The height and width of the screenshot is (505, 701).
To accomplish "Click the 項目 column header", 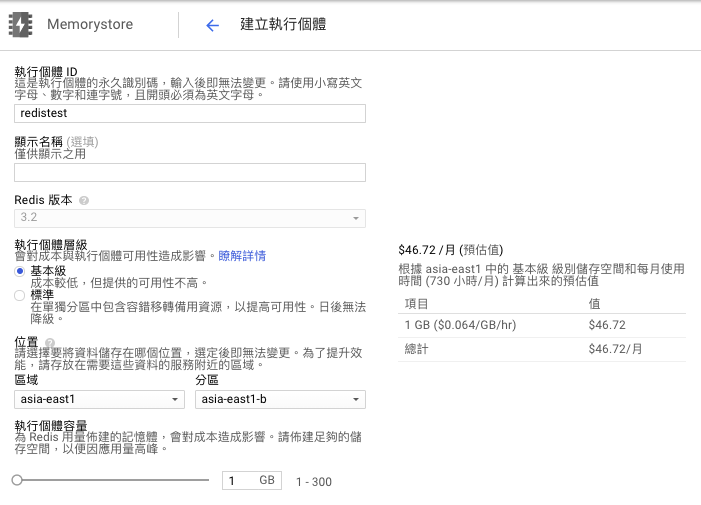I will (x=416, y=304).
